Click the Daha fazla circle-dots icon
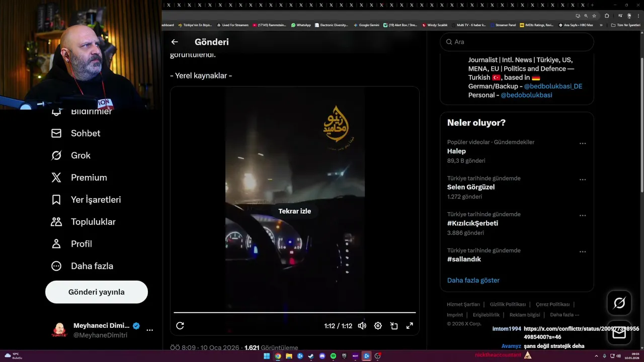Screen dimensions: 644x362 (x=56, y=266)
